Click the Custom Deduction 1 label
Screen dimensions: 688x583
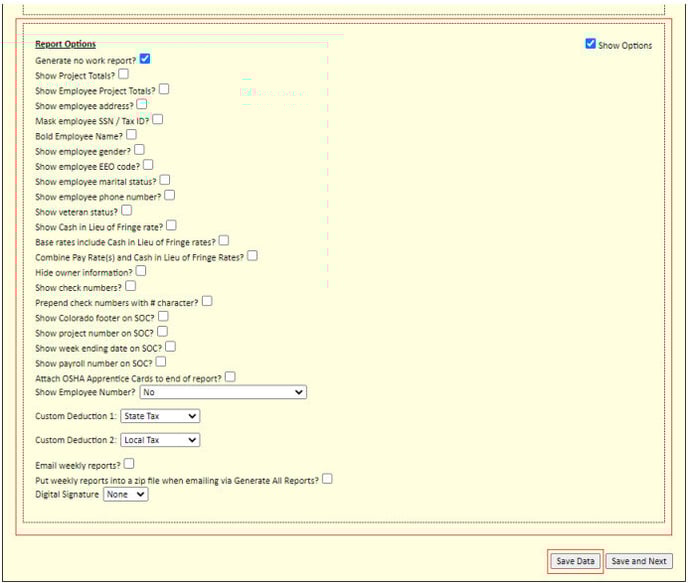point(75,416)
